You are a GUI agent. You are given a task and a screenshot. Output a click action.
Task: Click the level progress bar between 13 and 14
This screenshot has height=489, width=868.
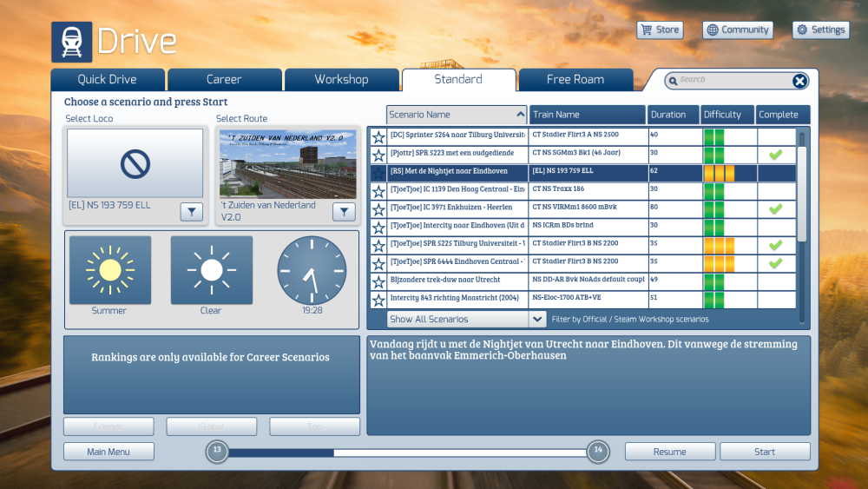click(x=407, y=452)
